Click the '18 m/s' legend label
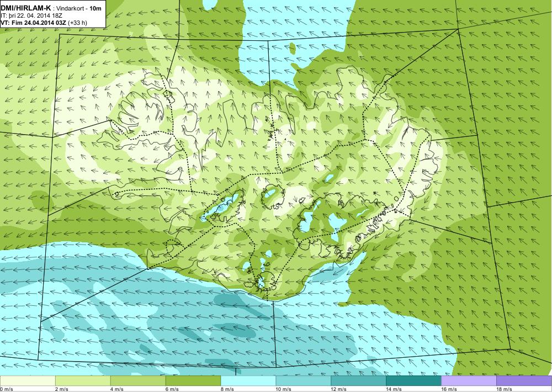This screenshot has height=392, width=552. pyautogui.click(x=505, y=389)
